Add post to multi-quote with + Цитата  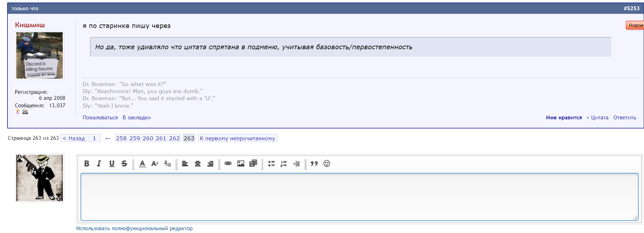[x=598, y=118]
